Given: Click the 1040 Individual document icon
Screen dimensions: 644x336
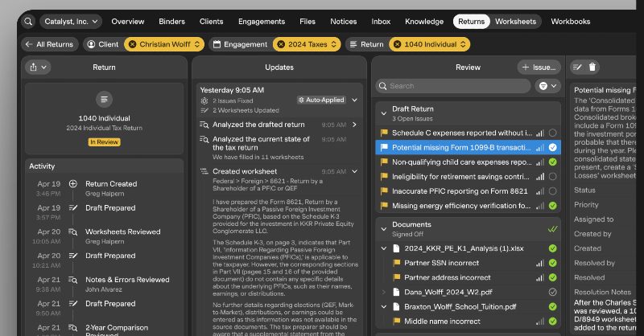Looking at the screenshot, I should pyautogui.click(x=104, y=100).
